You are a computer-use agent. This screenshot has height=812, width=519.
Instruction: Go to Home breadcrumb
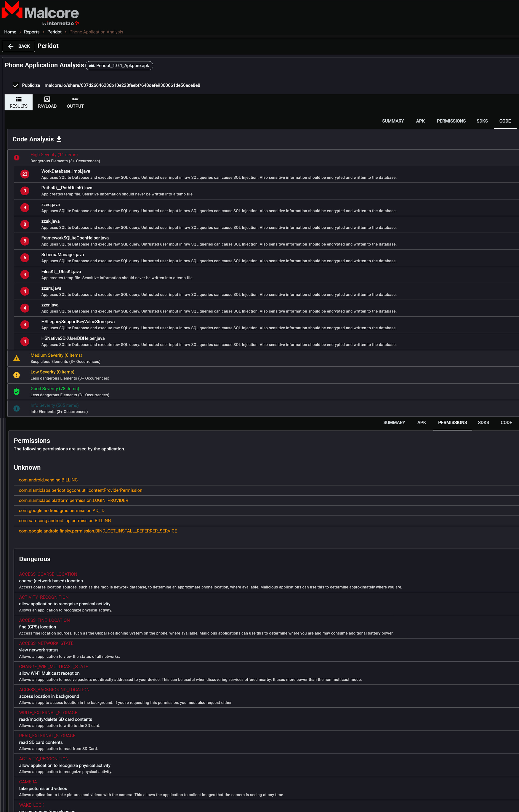coord(10,32)
